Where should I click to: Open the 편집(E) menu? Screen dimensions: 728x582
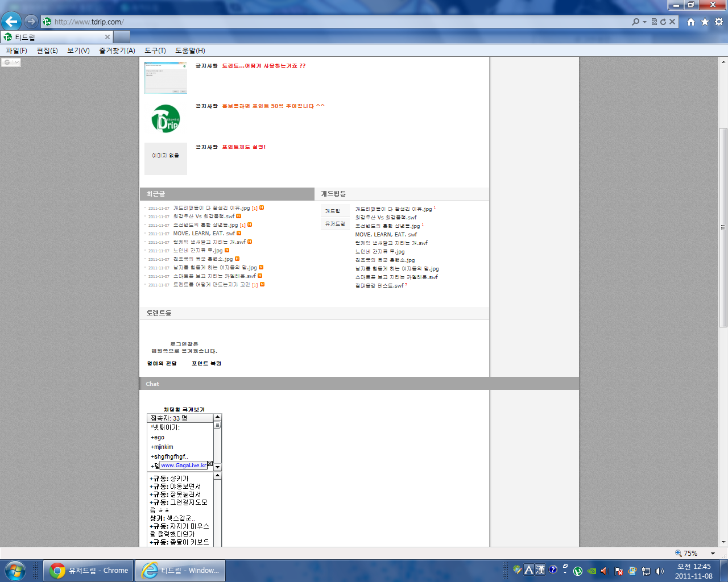click(47, 51)
